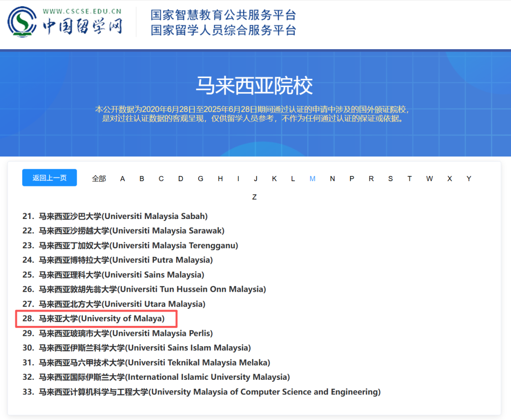Open Universiti Sains Islam Malaysia entry
The image size is (511, 420).
(x=137, y=348)
